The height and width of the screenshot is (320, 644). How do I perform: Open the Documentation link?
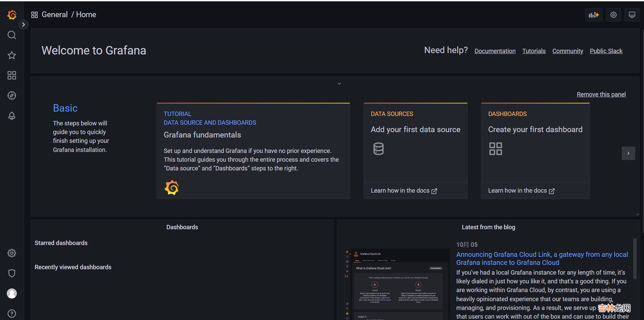point(495,51)
